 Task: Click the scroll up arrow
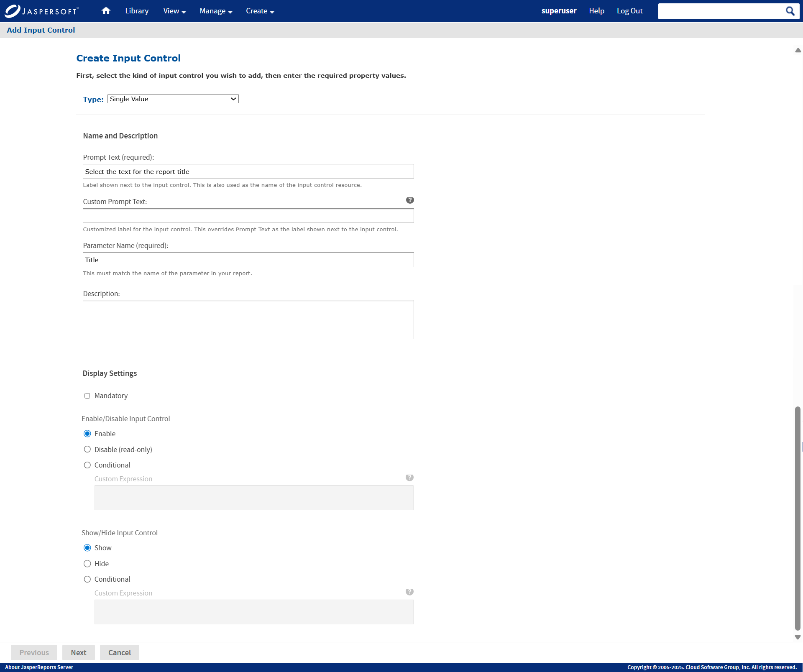798,50
